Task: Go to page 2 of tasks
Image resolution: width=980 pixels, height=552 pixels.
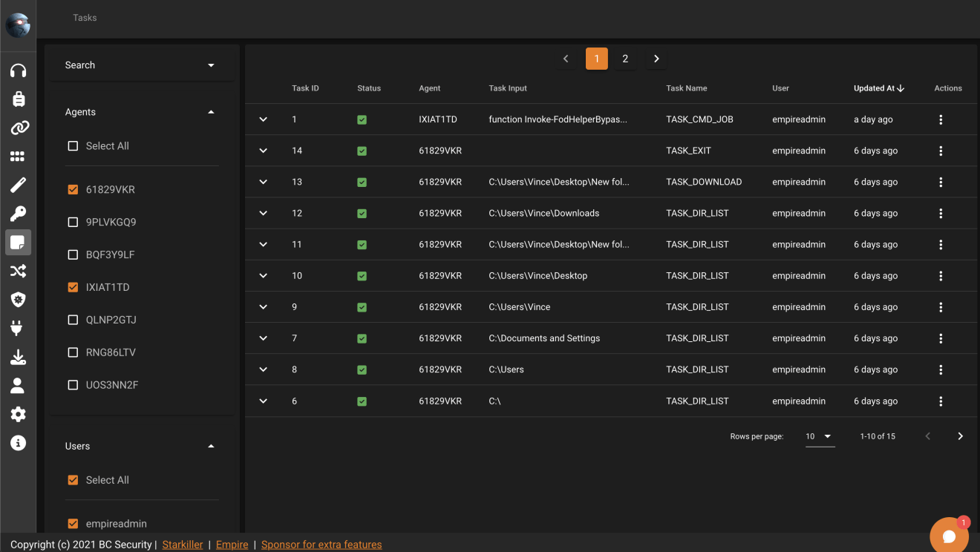Action: 625,59
